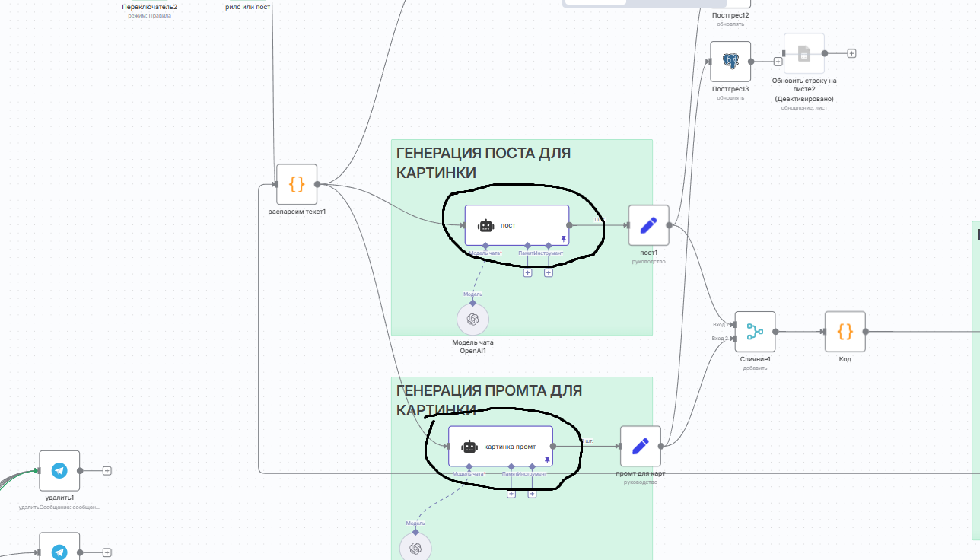
Task: Add tool via plus under "картинка промт" Инструмент
Action: pos(532,494)
